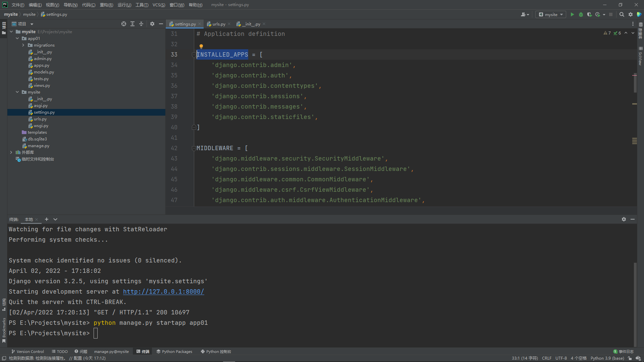
Task: Toggle fold marker on INSTALLED_APPS line
Action: tap(194, 54)
